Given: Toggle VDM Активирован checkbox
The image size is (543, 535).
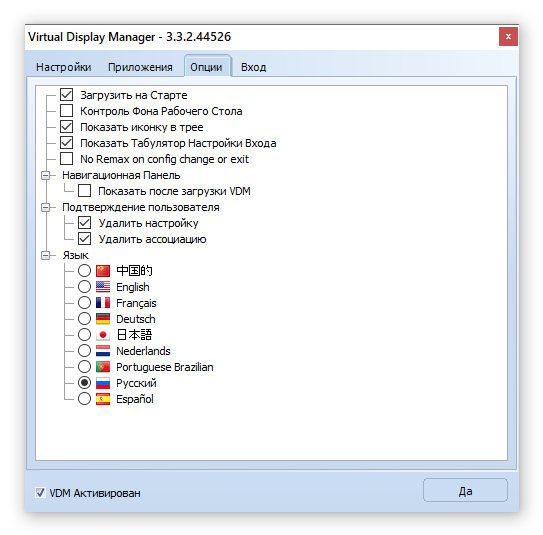Looking at the screenshot, I should pos(40,492).
